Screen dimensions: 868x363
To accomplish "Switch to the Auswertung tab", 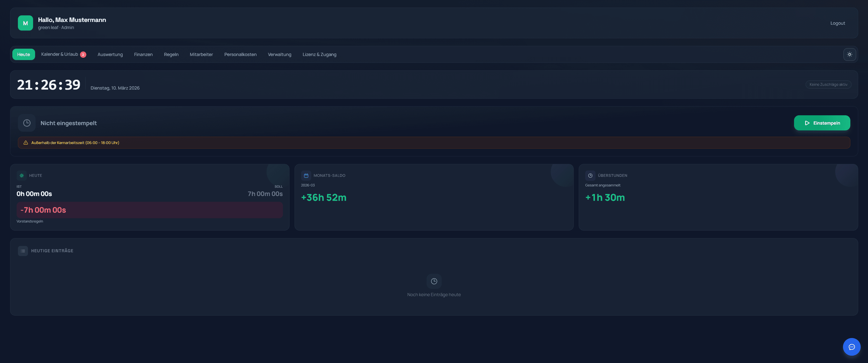I will click(x=110, y=54).
